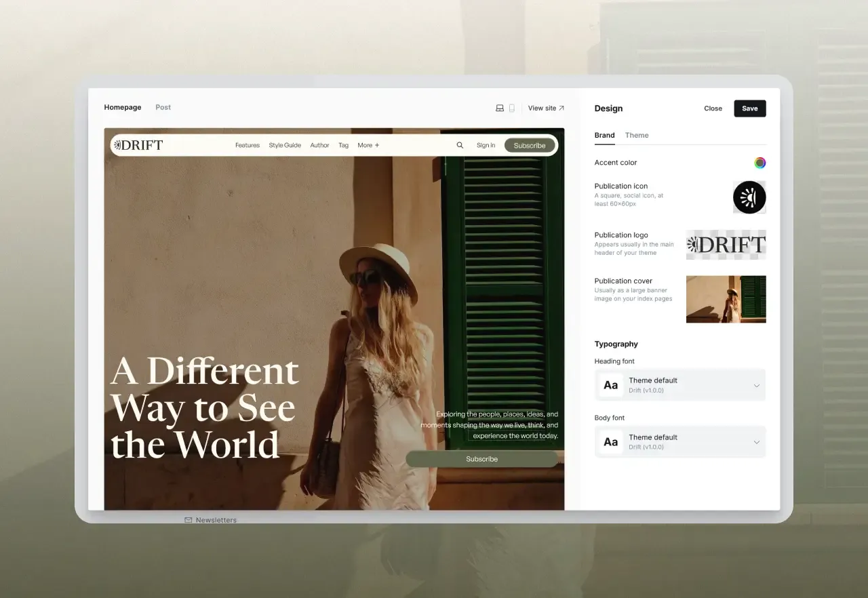This screenshot has width=868, height=598.
Task: Open Style Guide in site navigation
Action: pyautogui.click(x=285, y=145)
